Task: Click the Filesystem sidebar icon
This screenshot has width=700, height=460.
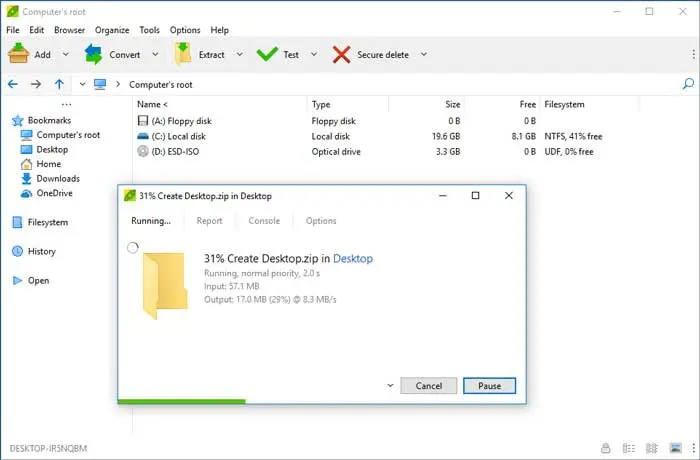Action: tap(17, 222)
